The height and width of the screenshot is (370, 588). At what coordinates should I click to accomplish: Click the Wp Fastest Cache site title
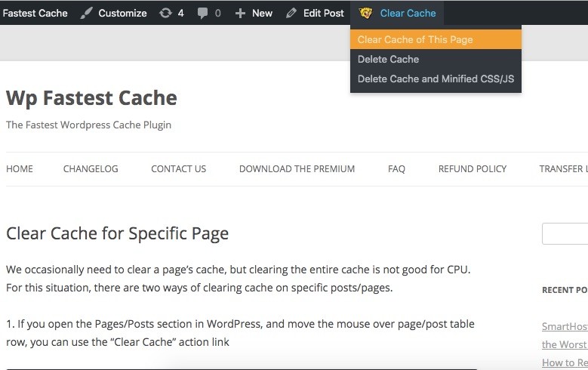91,97
